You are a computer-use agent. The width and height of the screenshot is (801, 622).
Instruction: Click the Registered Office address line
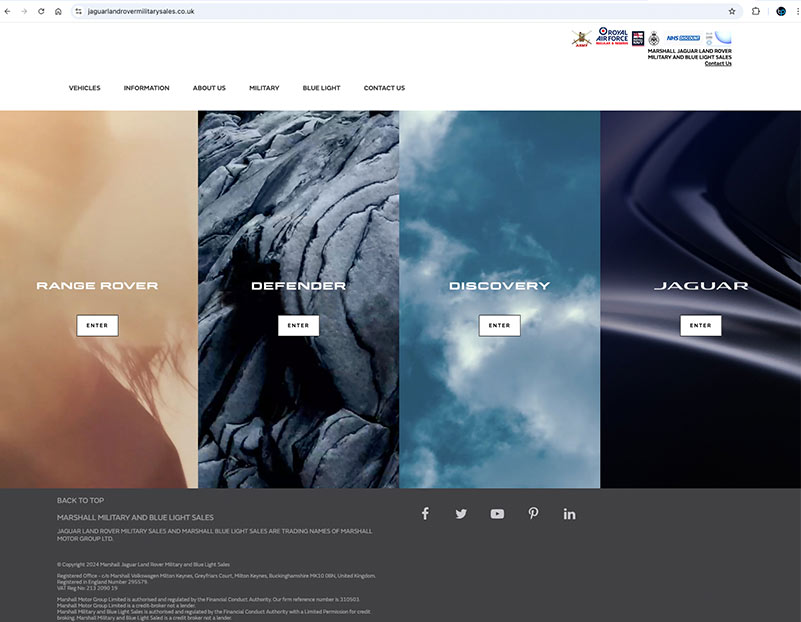216,576
